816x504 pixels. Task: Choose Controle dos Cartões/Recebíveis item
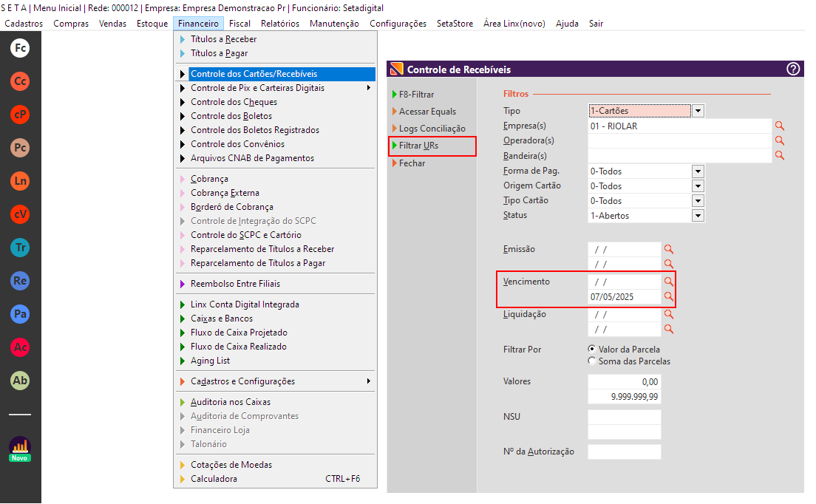pos(276,74)
